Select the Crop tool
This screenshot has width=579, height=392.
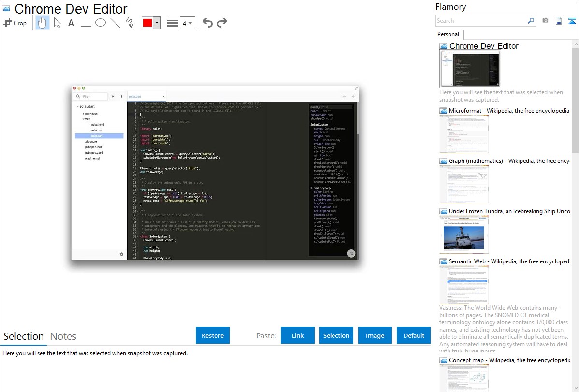15,23
